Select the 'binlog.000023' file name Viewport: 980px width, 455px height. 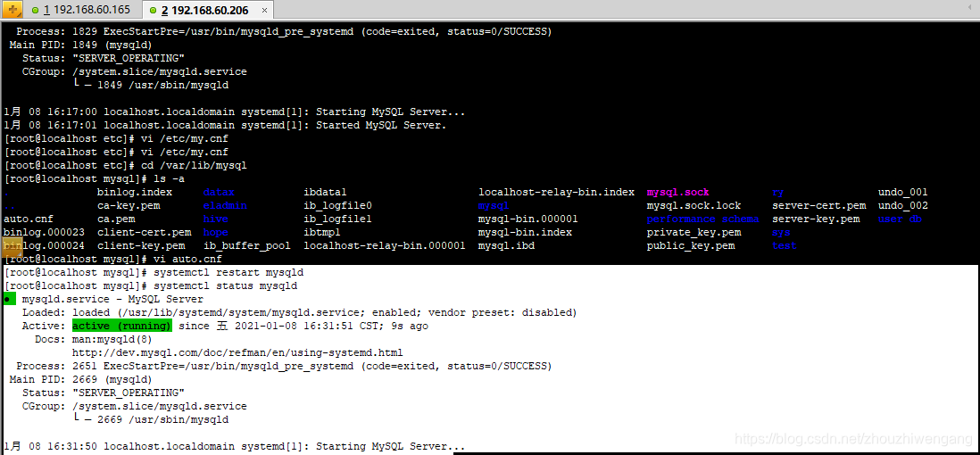point(44,232)
